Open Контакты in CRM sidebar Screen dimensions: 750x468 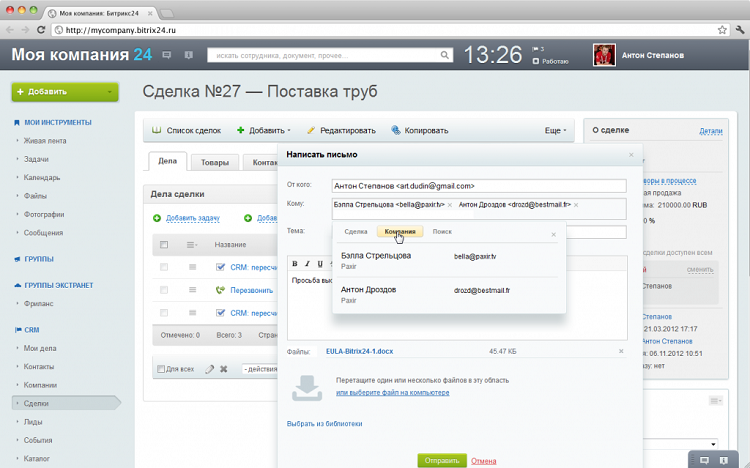pyautogui.click(x=39, y=367)
